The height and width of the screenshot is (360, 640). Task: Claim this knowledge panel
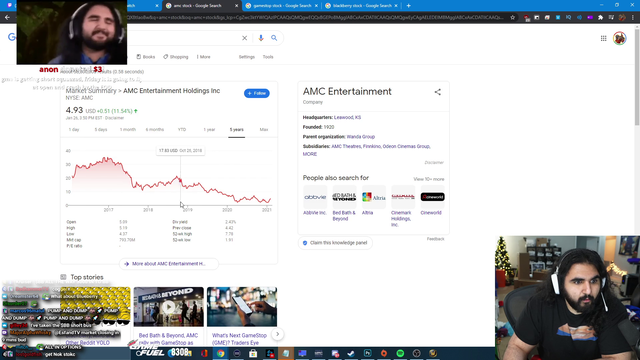[x=335, y=243]
